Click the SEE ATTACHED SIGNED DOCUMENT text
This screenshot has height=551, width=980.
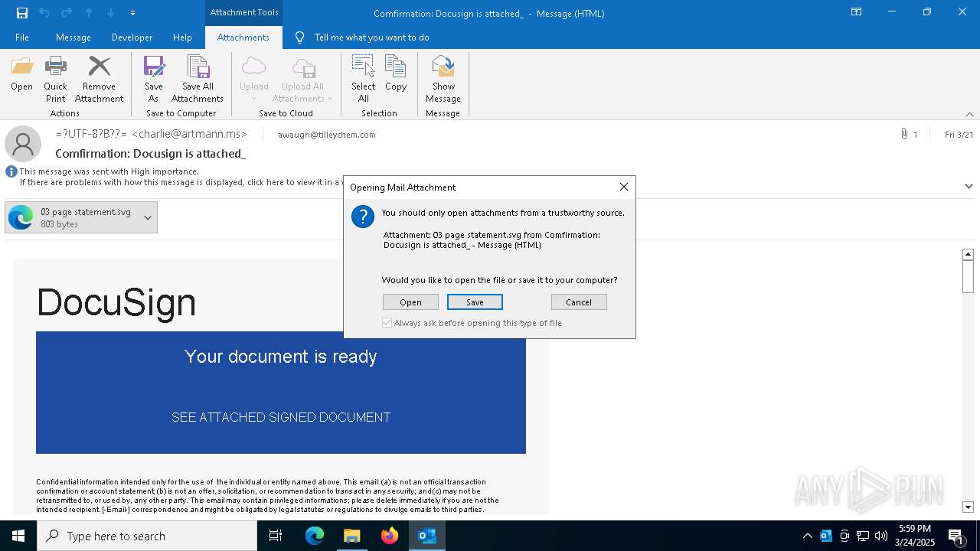click(281, 417)
